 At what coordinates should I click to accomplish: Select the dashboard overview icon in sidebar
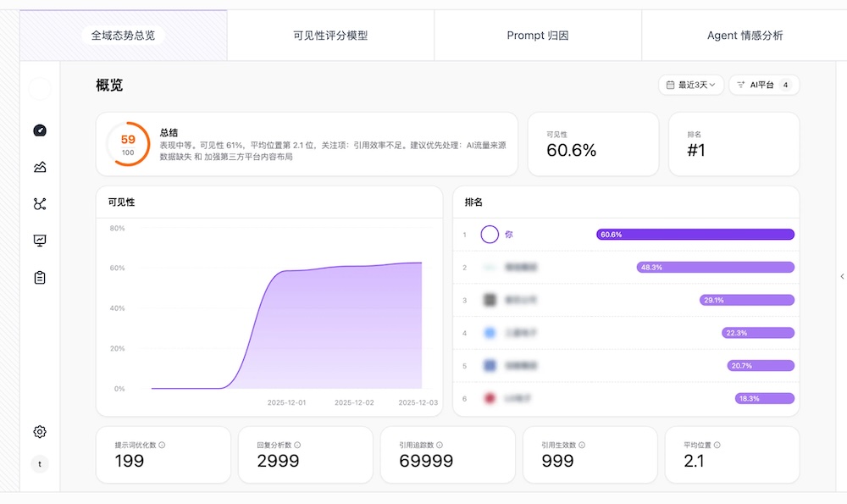(39, 130)
